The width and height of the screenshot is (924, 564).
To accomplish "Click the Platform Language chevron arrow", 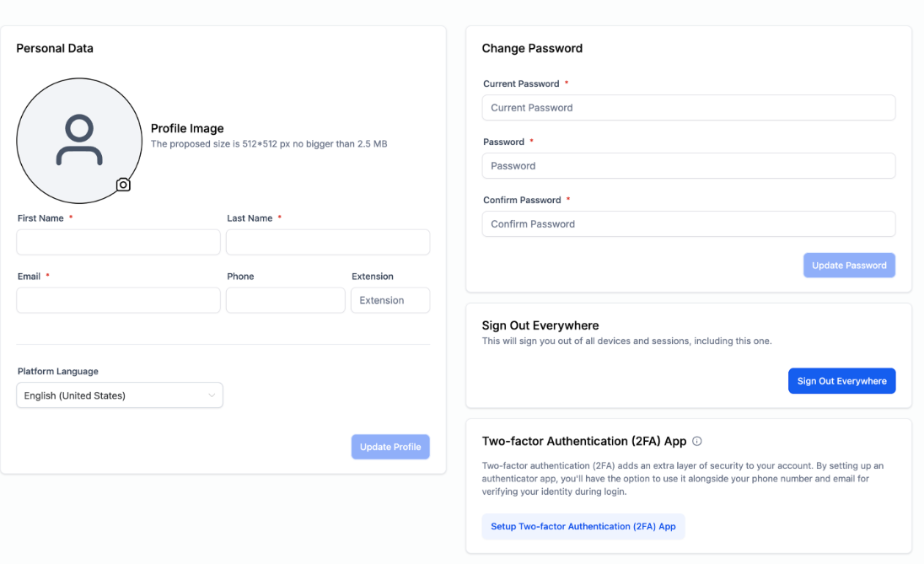I will pos(211,395).
